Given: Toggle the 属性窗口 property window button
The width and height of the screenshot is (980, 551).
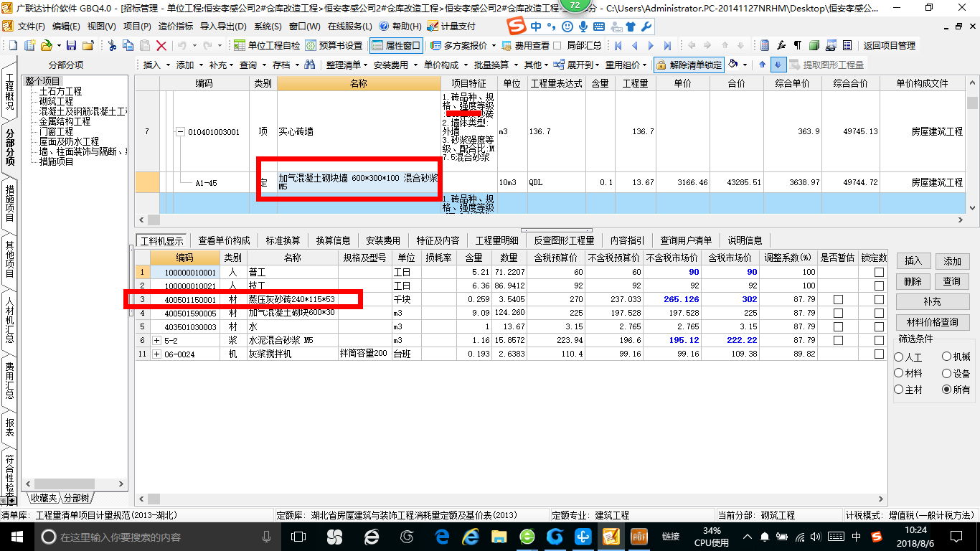Looking at the screenshot, I should [397, 45].
